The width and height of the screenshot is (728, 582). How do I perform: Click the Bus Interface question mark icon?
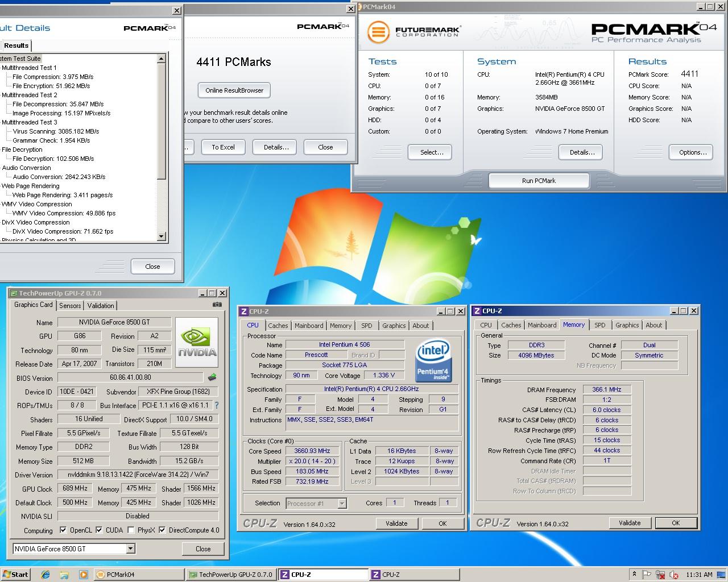(216, 405)
